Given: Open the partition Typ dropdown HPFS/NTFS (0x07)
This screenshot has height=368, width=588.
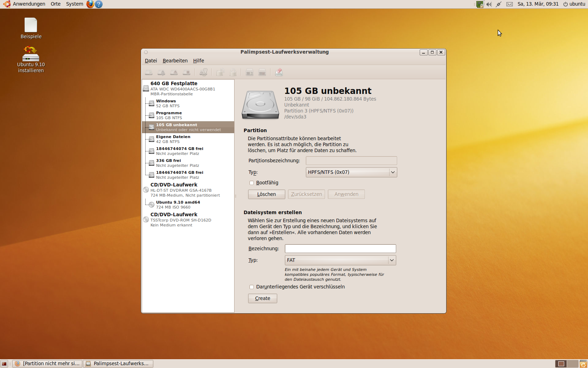Looking at the screenshot, I should click(x=351, y=172).
